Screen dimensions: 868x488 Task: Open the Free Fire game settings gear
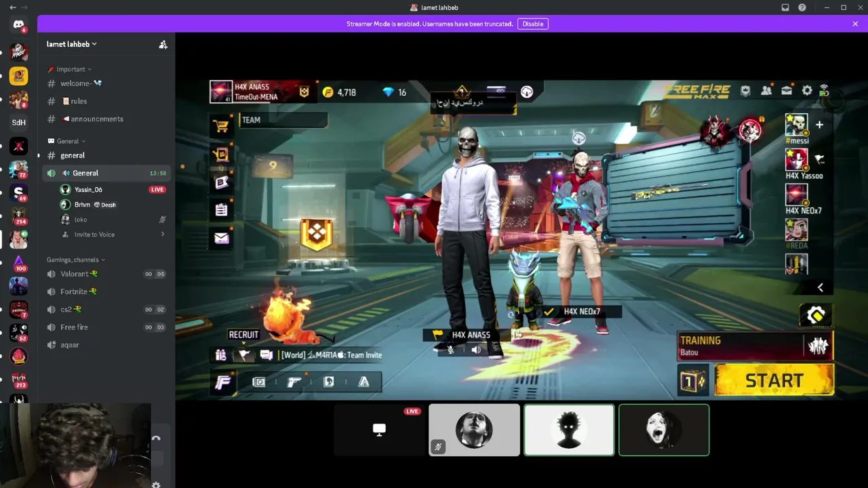(x=807, y=91)
